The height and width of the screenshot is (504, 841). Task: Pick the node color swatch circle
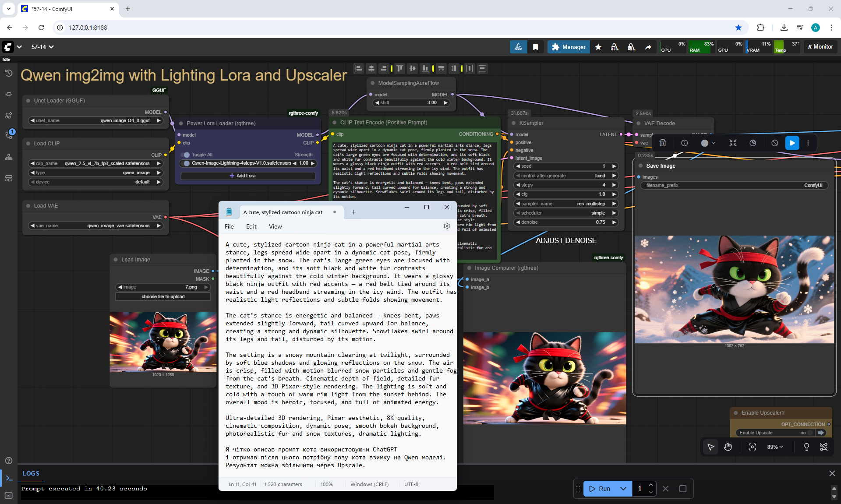coord(705,143)
